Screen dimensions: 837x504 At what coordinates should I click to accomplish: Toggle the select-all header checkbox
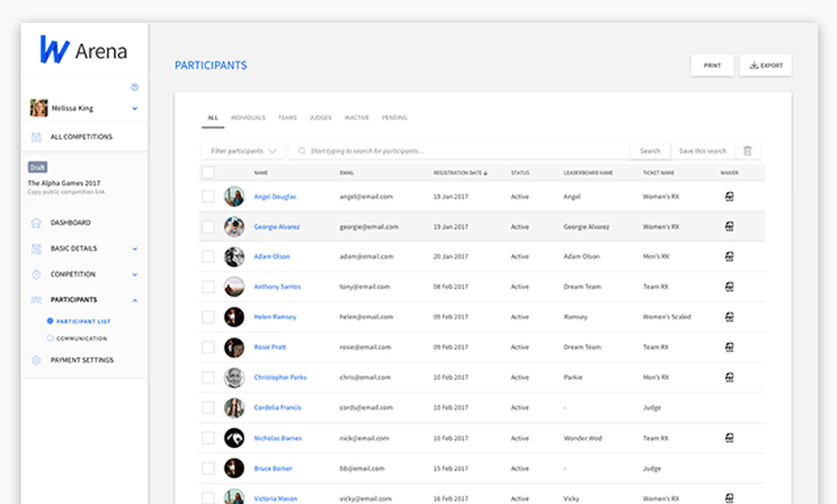coord(208,172)
